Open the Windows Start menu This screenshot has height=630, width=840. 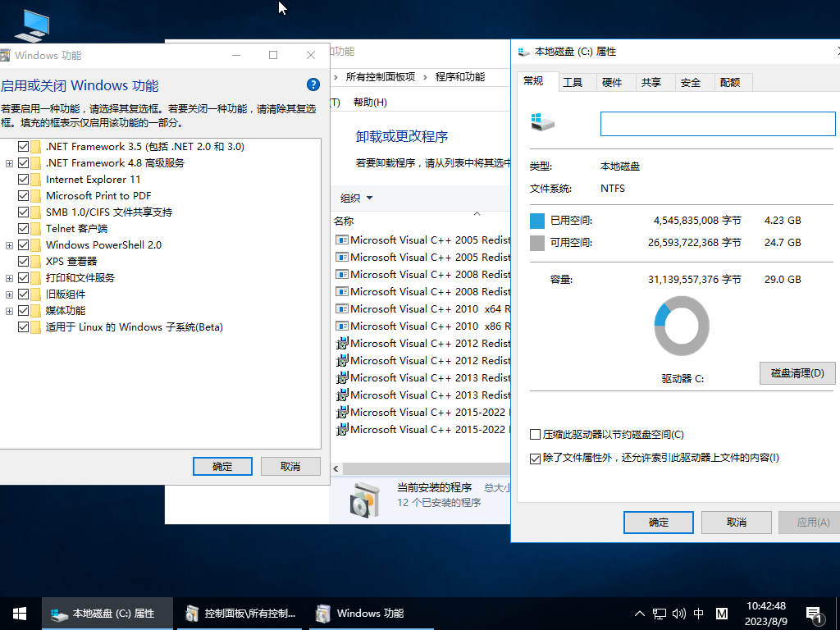coord(20,614)
